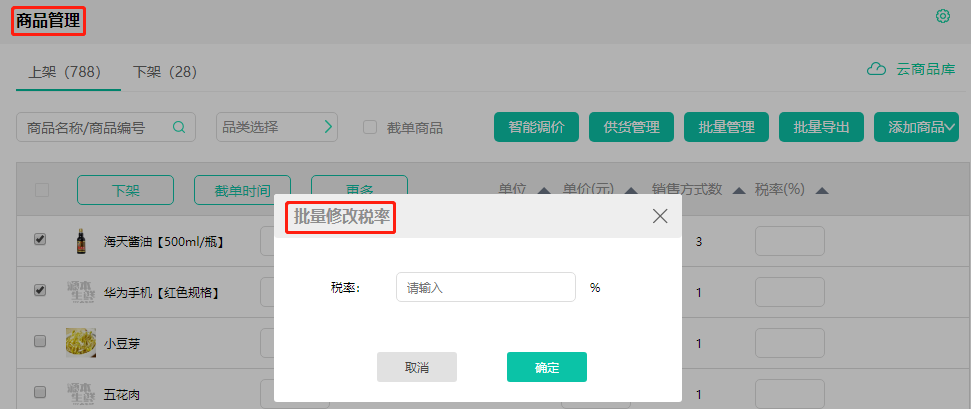Uncheck 海天酱油 row checkbox

pos(40,239)
